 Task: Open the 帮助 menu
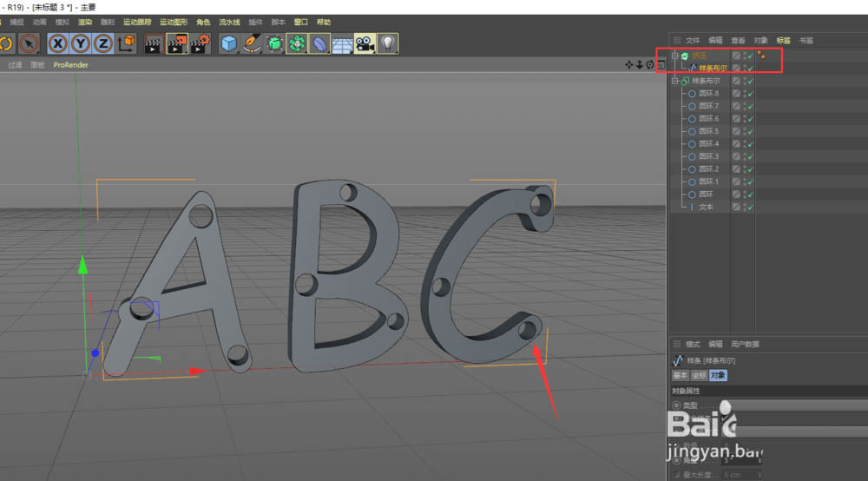[x=323, y=23]
